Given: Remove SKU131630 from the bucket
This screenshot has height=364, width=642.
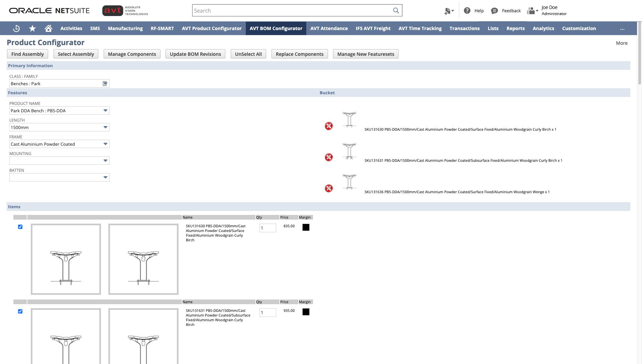Looking at the screenshot, I should [x=329, y=126].
